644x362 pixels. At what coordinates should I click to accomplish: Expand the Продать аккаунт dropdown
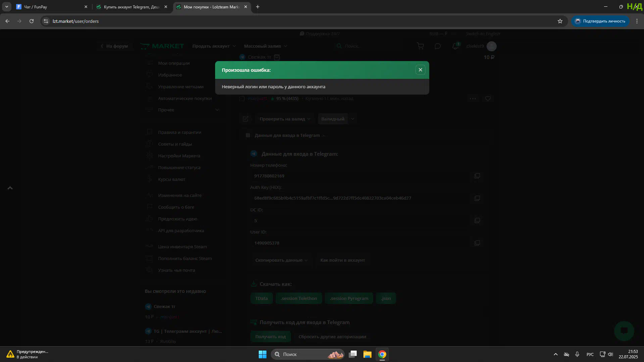pos(214,46)
